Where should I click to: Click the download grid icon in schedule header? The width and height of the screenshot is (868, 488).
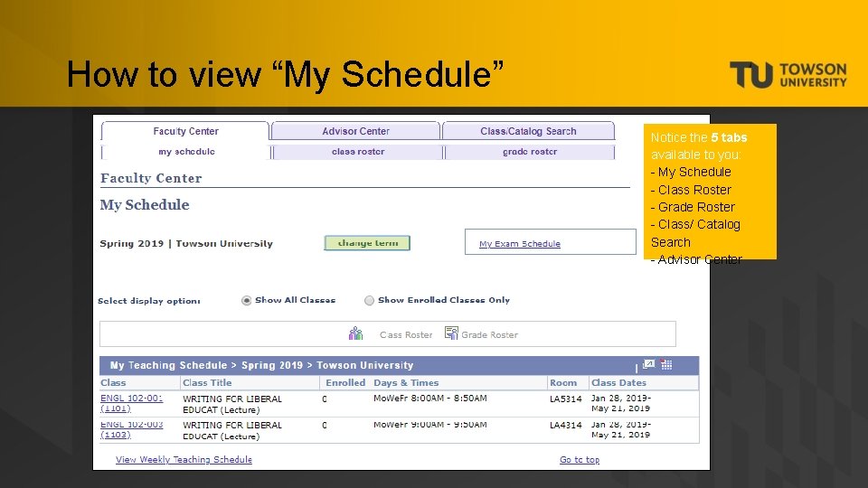coord(666,364)
